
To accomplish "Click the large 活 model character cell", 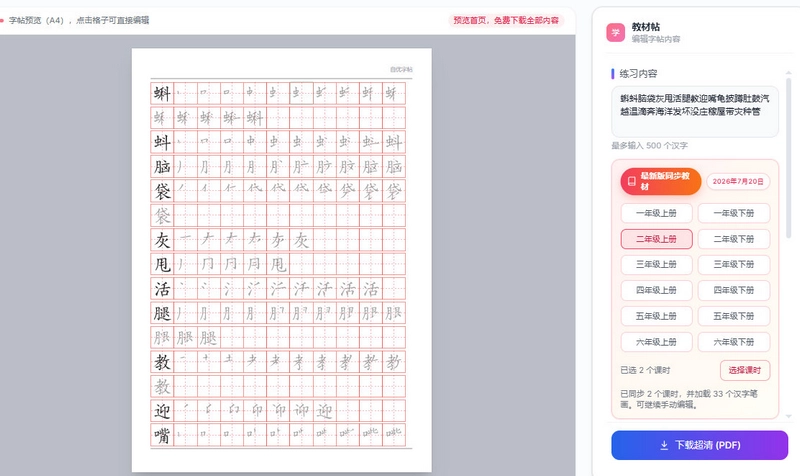I will 162,289.
